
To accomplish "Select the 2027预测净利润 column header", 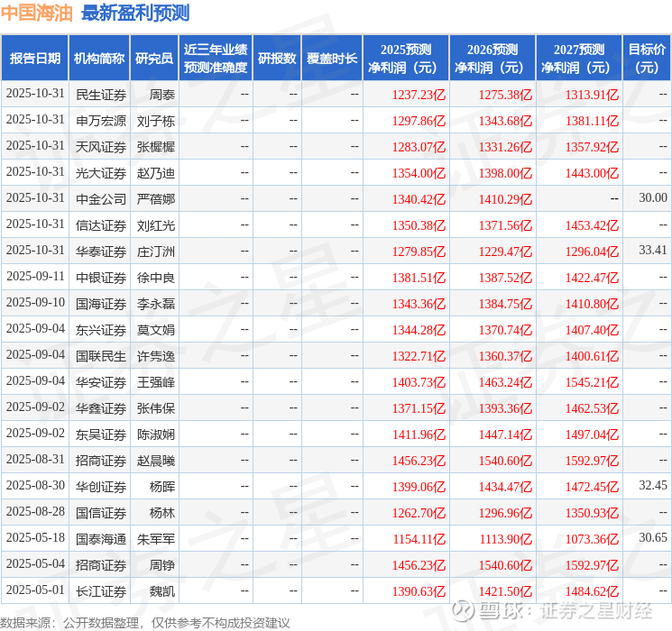I will (x=579, y=59).
